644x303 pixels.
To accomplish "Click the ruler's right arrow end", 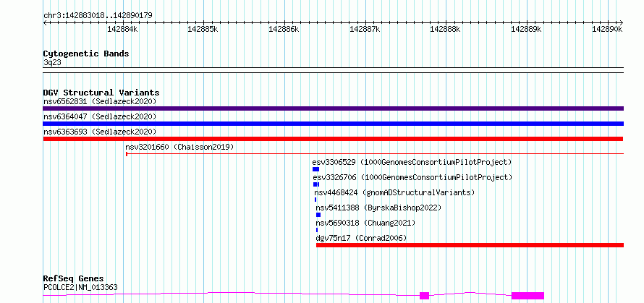I will (622, 22).
